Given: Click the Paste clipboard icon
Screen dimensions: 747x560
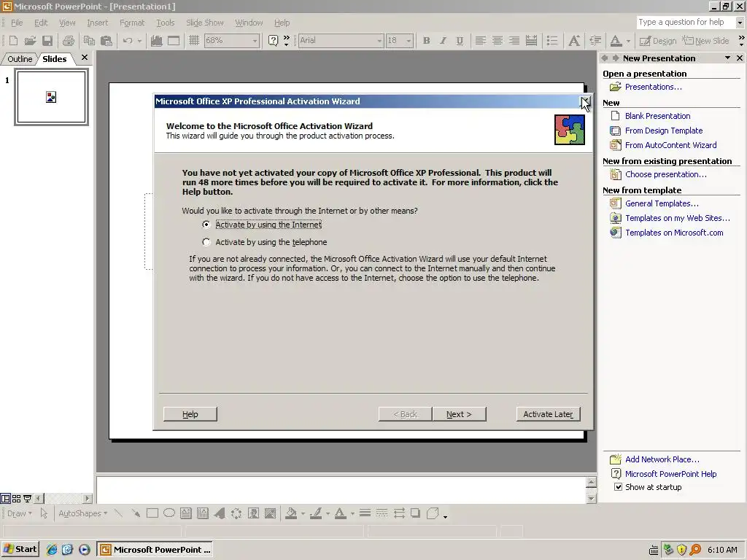Looking at the screenshot, I should pos(107,41).
